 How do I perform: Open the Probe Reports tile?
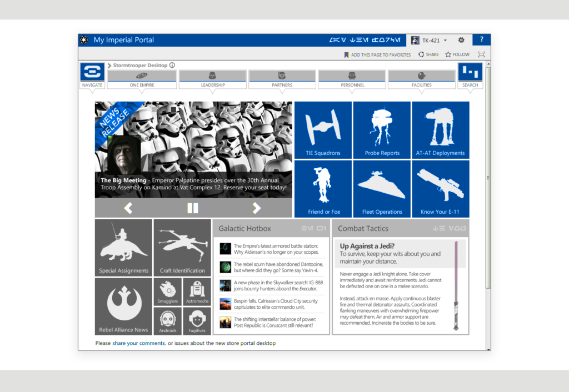[x=382, y=130]
